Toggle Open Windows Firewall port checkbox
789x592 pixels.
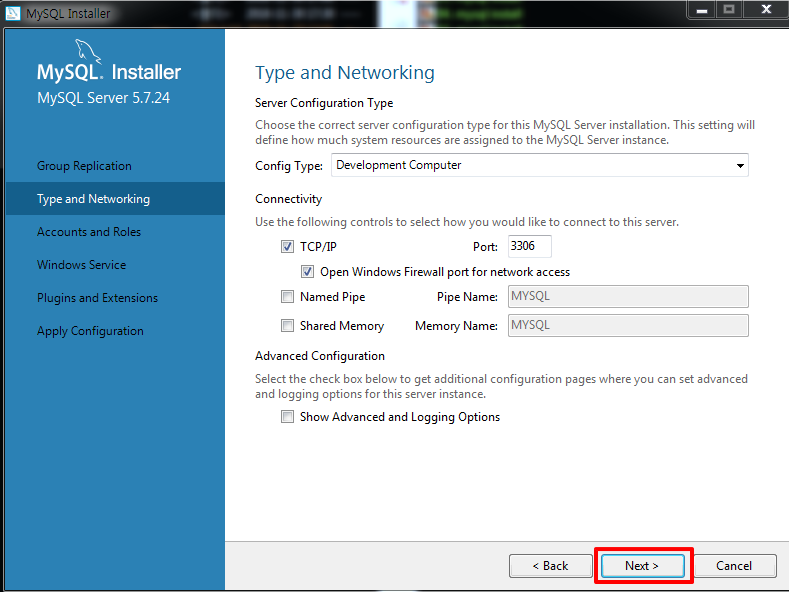point(307,272)
